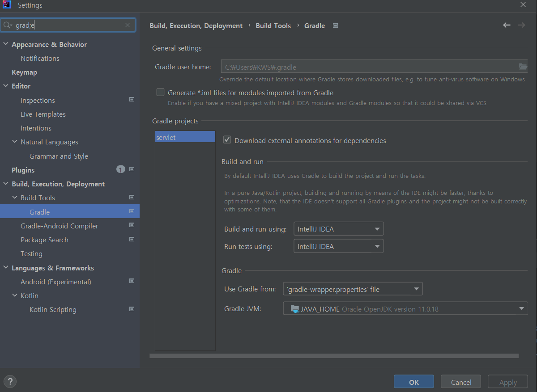Uncheck Download external annotations for dependencies

[227, 140]
